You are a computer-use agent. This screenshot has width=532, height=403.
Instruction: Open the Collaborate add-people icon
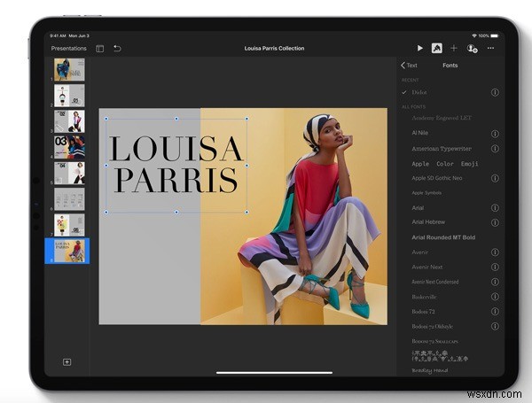473,49
